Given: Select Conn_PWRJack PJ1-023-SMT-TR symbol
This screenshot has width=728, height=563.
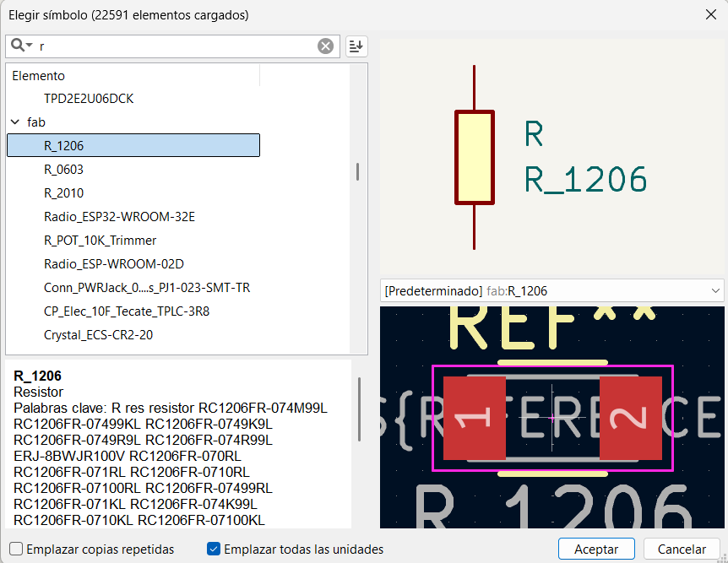Looking at the screenshot, I should tap(147, 288).
